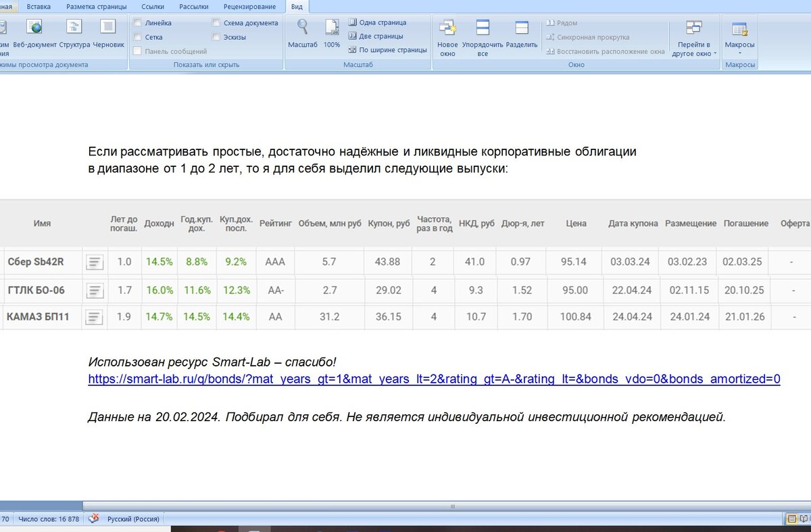
Task: Open the Вставка ribbon tab
Action: [x=39, y=6]
